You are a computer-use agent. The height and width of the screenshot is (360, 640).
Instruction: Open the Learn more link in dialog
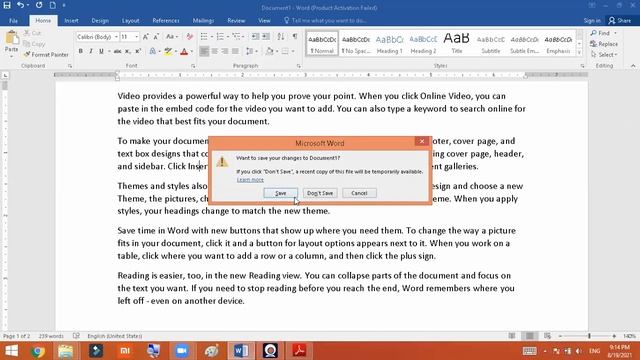point(250,180)
